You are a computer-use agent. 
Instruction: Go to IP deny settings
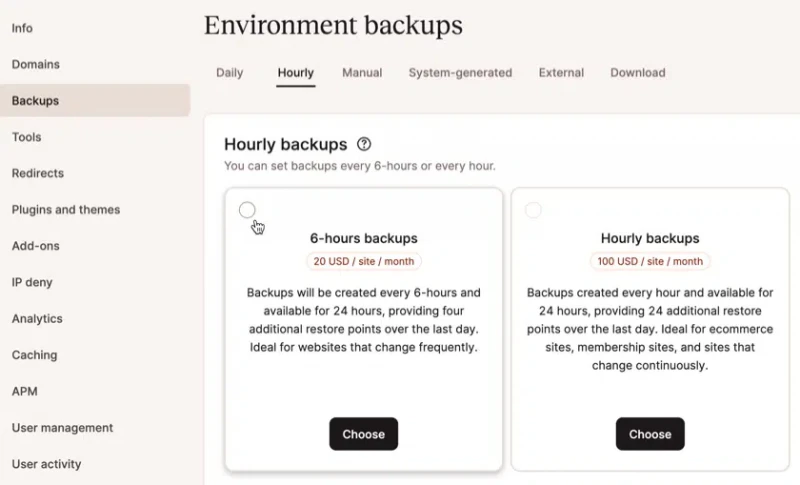point(32,282)
